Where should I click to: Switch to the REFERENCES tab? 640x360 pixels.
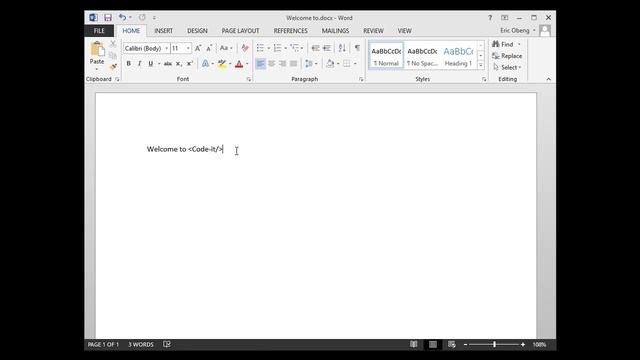pos(291,31)
